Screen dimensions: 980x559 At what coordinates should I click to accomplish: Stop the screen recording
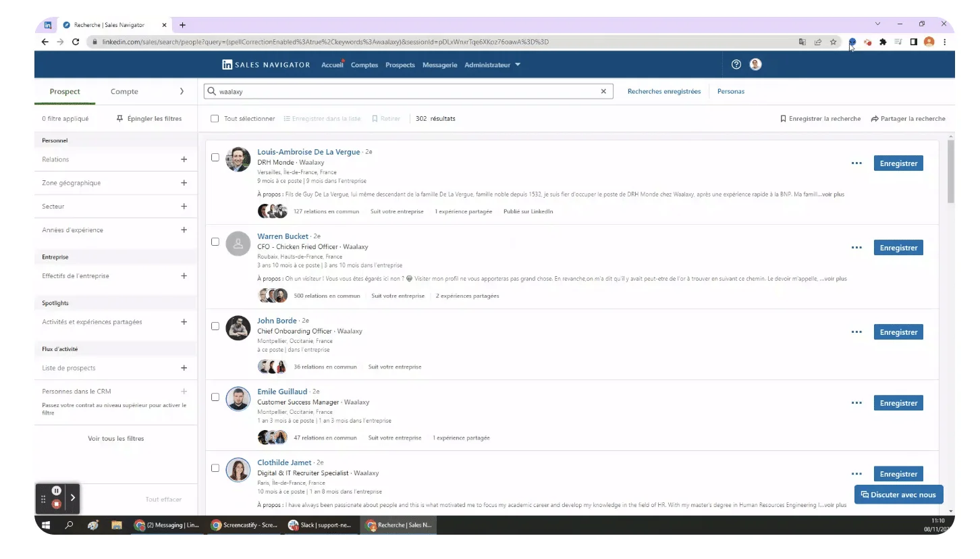coord(57,504)
